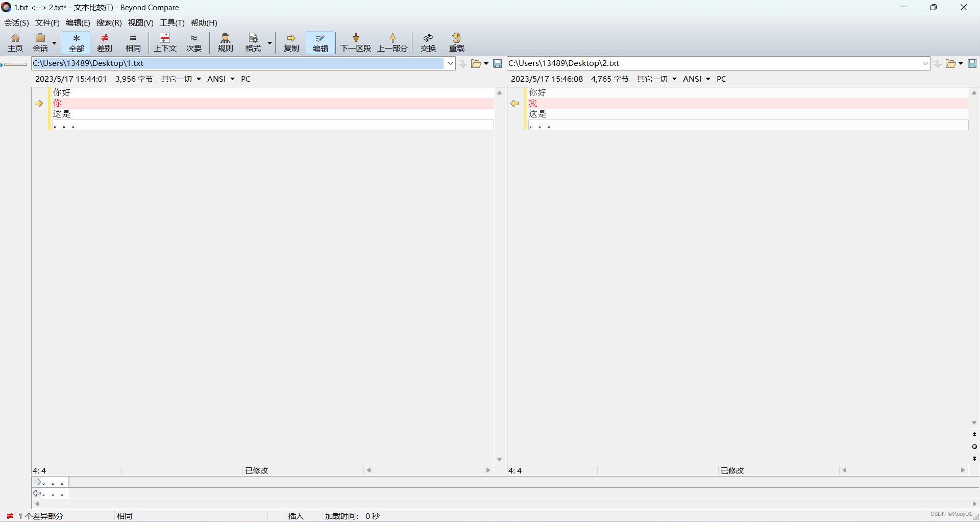The width and height of the screenshot is (980, 522).
Task: Click the 格式 format toolbar icon
Action: (253, 42)
